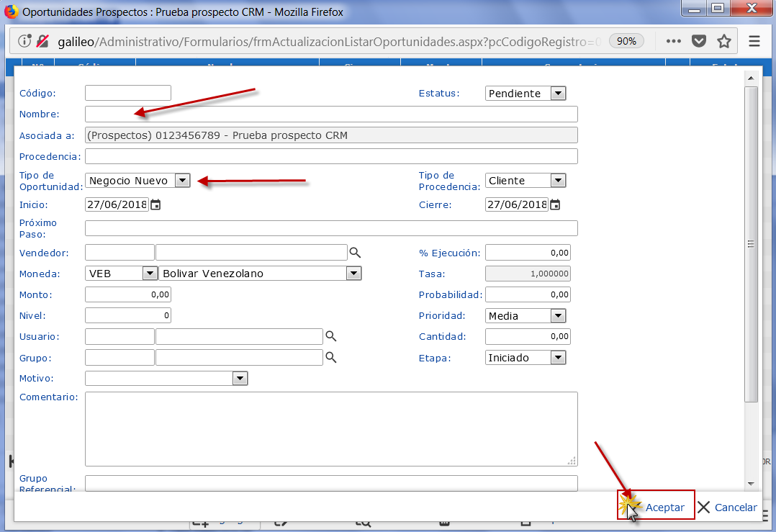Open the Pocket save icon
Viewport: 776px width, 532px height.
tap(698, 41)
